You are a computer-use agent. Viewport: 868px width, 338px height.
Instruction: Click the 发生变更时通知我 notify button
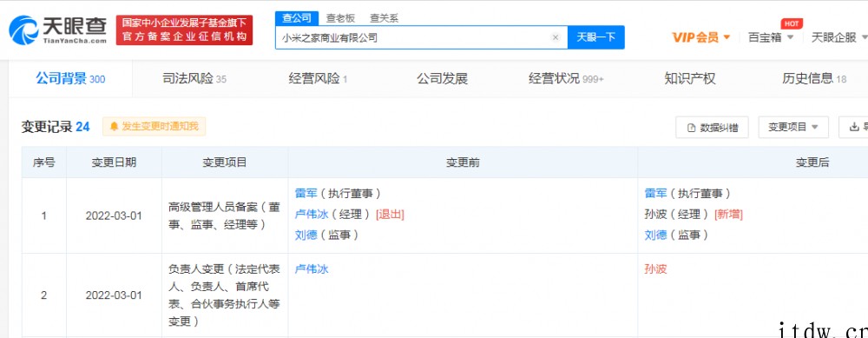pos(154,126)
